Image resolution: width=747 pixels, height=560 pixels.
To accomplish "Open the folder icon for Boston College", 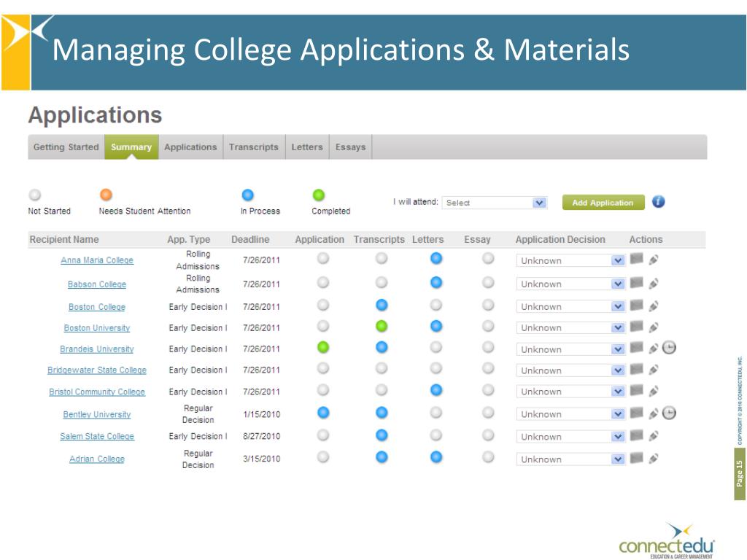I will (636, 305).
